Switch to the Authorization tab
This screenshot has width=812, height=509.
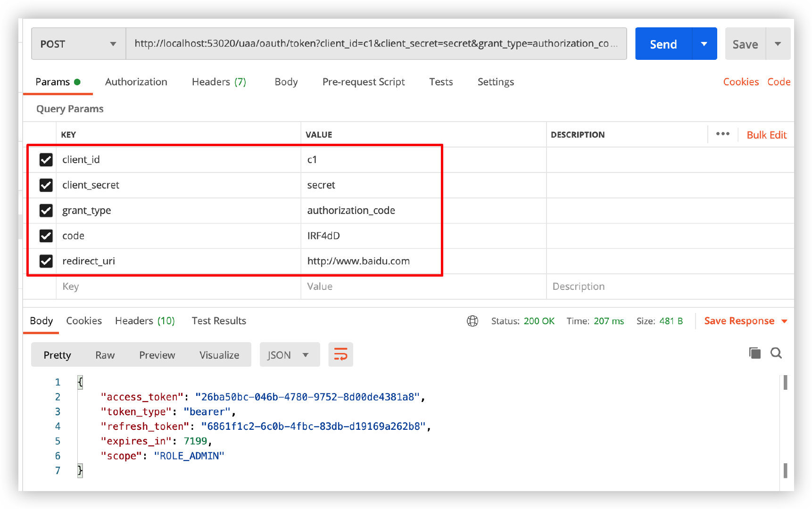(136, 82)
